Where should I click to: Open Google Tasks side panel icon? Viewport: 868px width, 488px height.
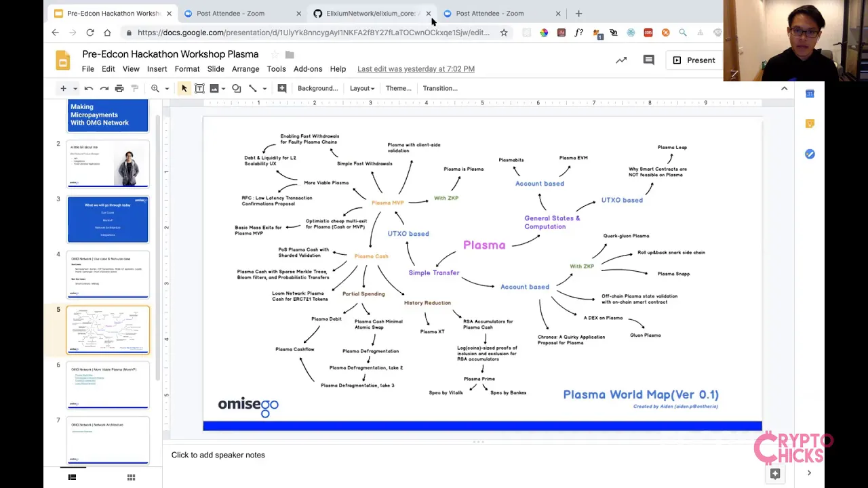click(810, 154)
